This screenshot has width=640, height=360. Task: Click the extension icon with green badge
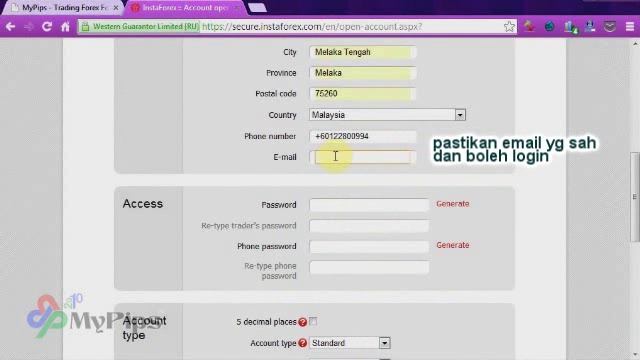click(570, 27)
